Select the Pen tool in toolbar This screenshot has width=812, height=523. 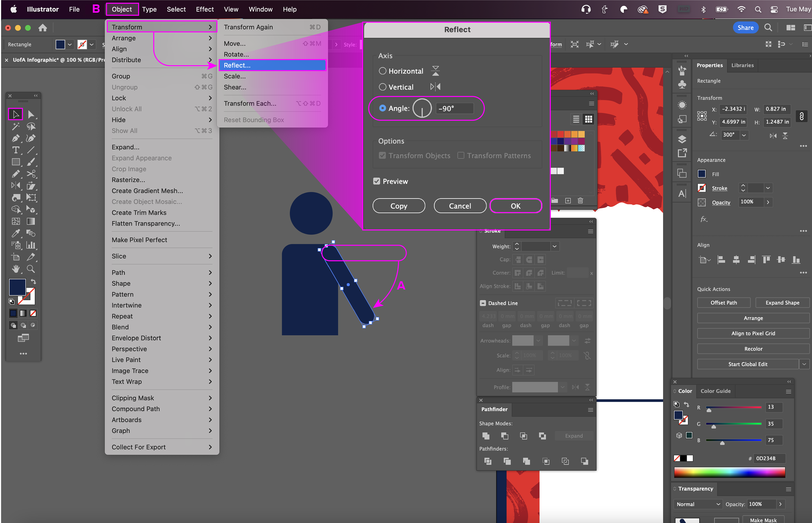pos(15,138)
